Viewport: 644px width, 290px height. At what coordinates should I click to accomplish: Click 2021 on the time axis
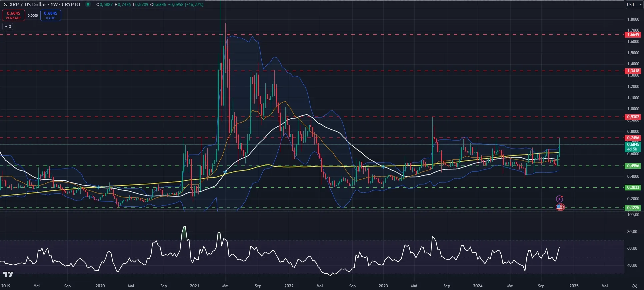point(194,286)
